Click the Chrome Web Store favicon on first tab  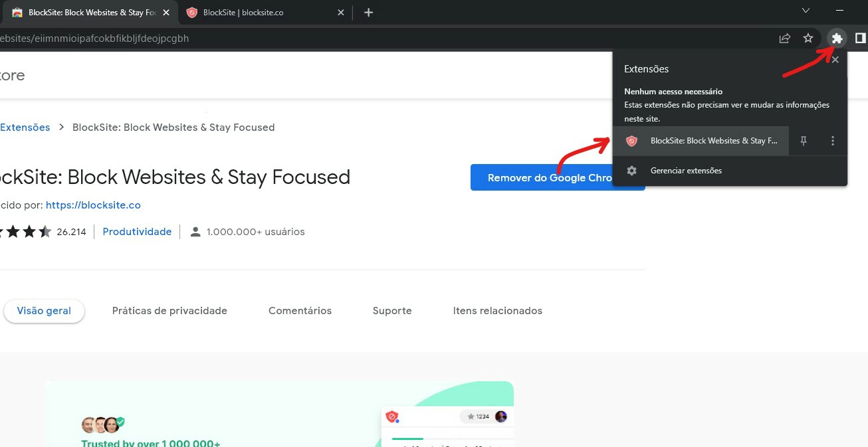coord(17,13)
